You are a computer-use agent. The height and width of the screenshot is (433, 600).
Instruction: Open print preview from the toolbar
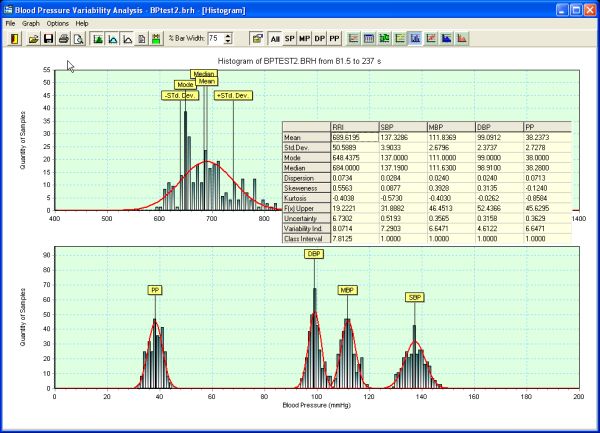click(x=78, y=39)
